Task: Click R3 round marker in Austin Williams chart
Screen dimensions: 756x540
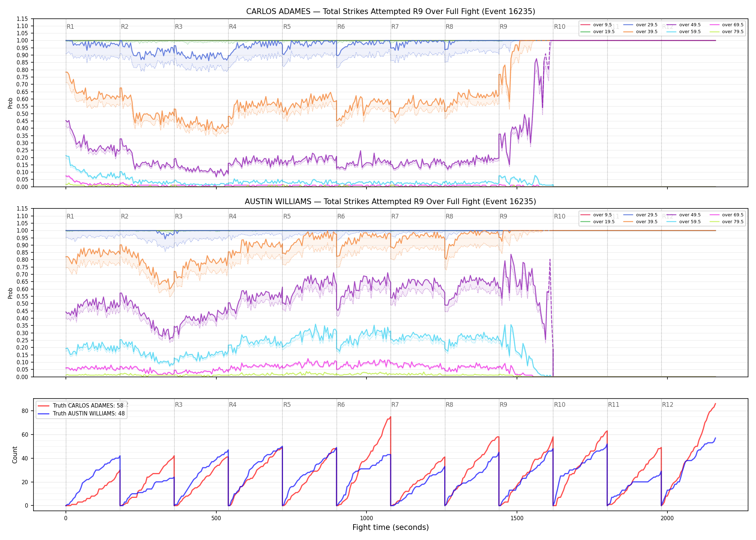Action: pyautogui.click(x=179, y=216)
